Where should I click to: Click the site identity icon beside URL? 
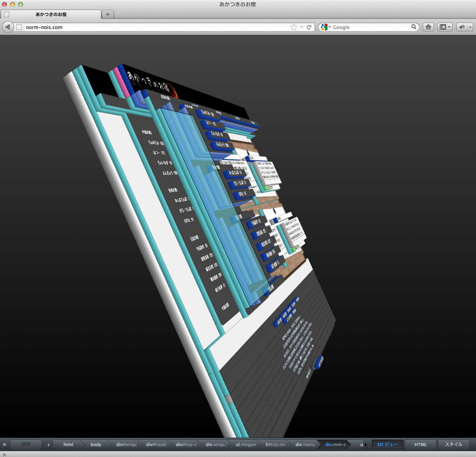[x=19, y=27]
